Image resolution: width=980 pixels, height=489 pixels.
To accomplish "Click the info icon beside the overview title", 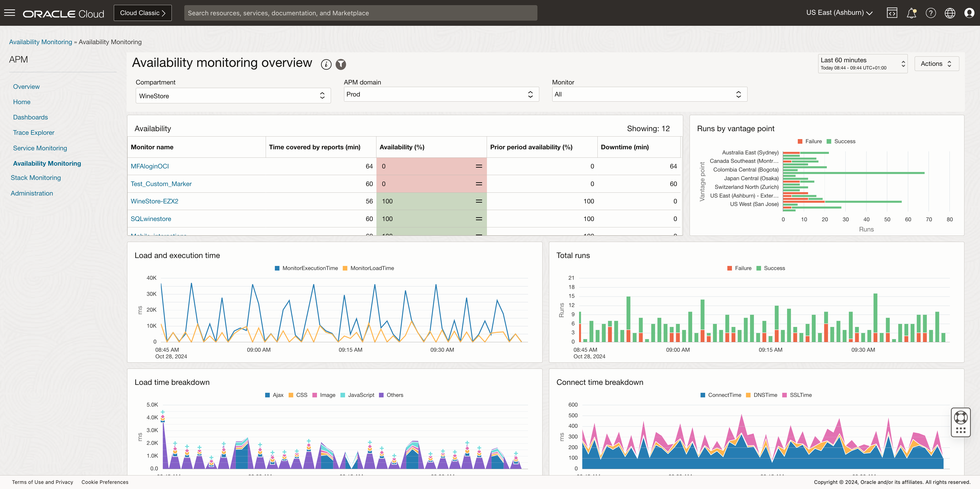I will pos(326,64).
